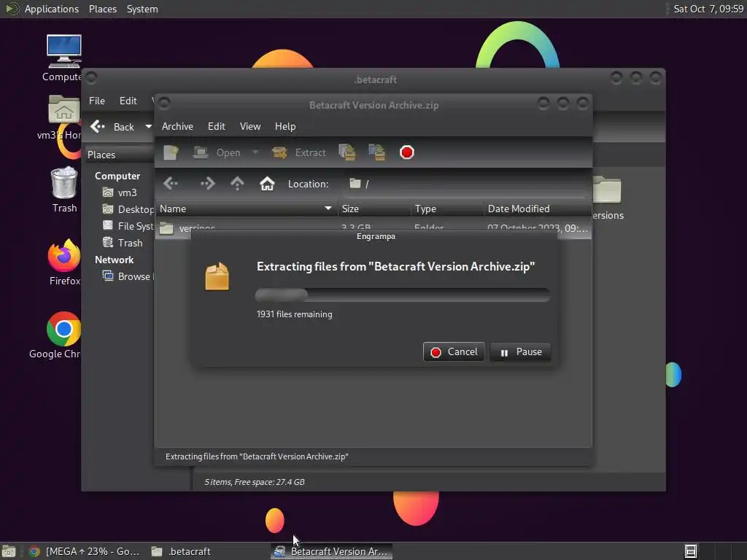Click the Open archive toolbar button

click(x=217, y=152)
